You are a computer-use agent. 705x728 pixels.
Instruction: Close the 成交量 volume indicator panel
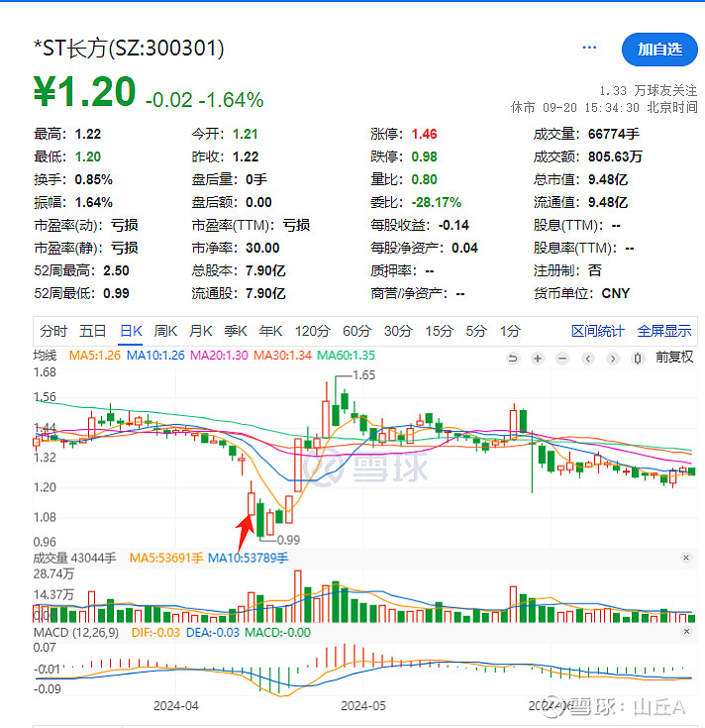click(x=686, y=558)
